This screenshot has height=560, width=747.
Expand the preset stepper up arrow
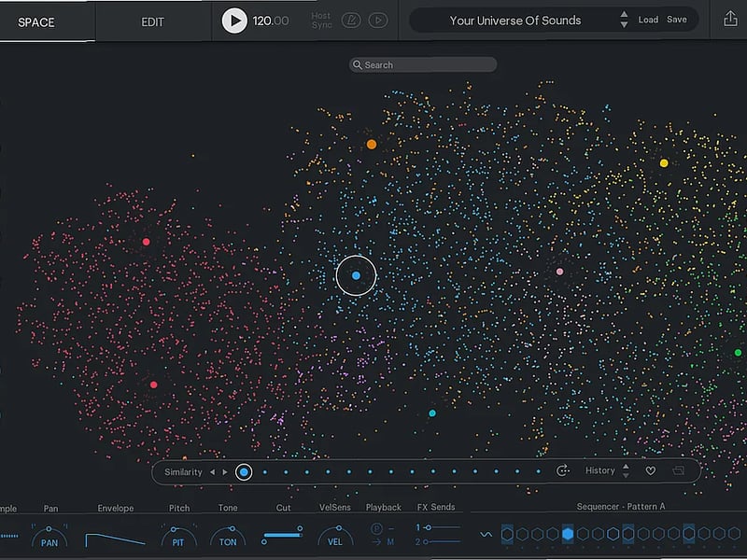point(625,15)
